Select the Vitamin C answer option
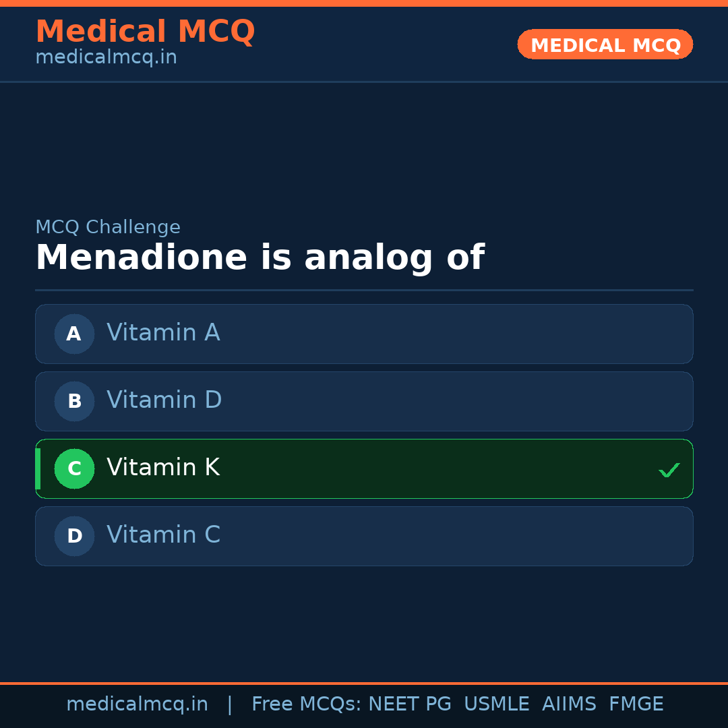This screenshot has height=728, width=728. point(364,536)
